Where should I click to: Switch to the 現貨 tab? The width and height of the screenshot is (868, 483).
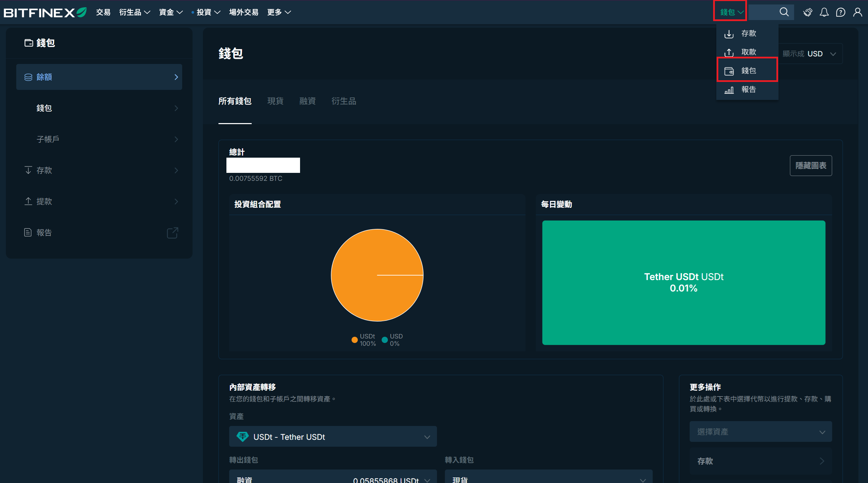(276, 101)
